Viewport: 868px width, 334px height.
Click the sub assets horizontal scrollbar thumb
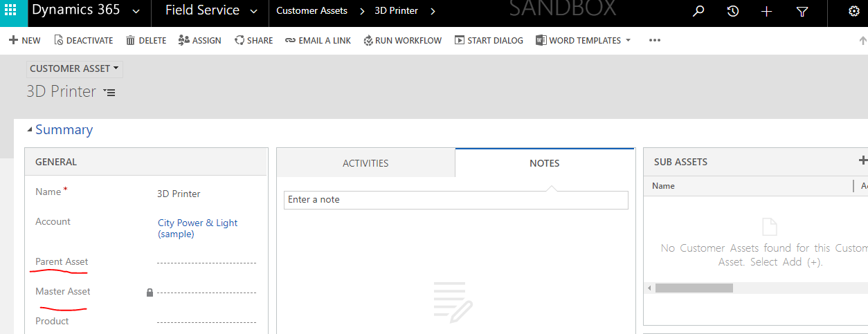(x=694, y=288)
